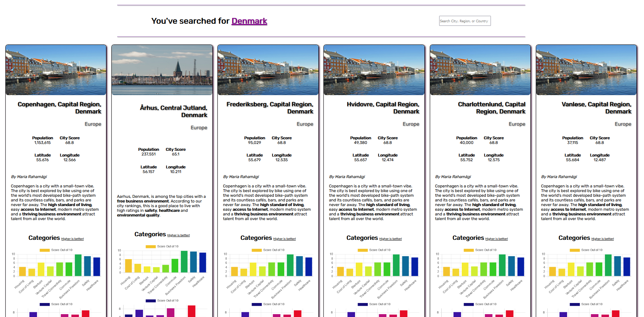Open the Frederiksberg card photo thumbnail

pos(268,70)
